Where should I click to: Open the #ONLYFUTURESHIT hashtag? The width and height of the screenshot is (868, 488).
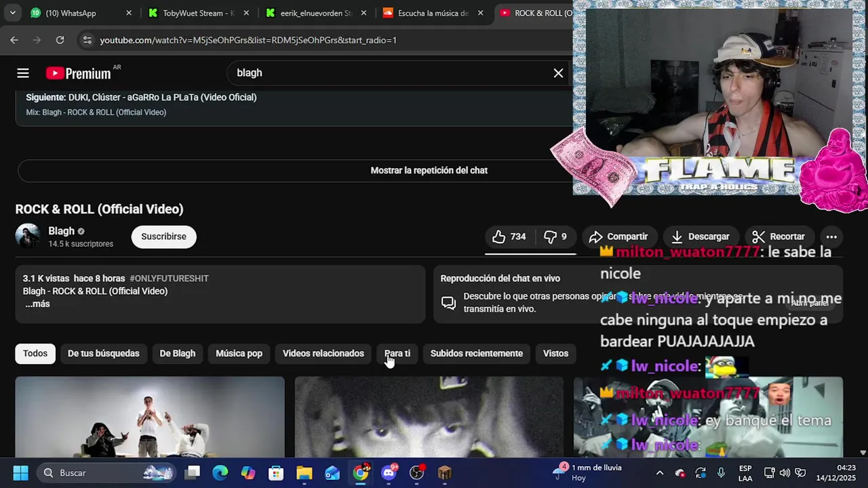(x=169, y=279)
